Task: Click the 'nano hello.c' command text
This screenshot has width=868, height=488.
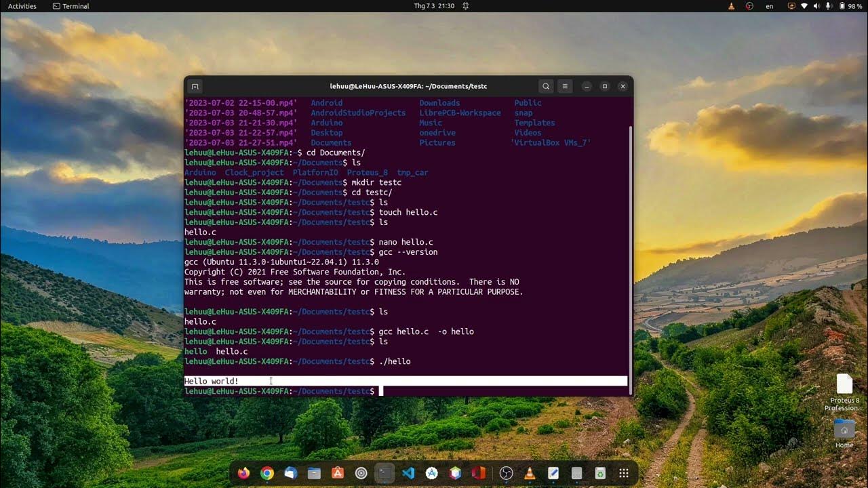Action: [x=406, y=242]
